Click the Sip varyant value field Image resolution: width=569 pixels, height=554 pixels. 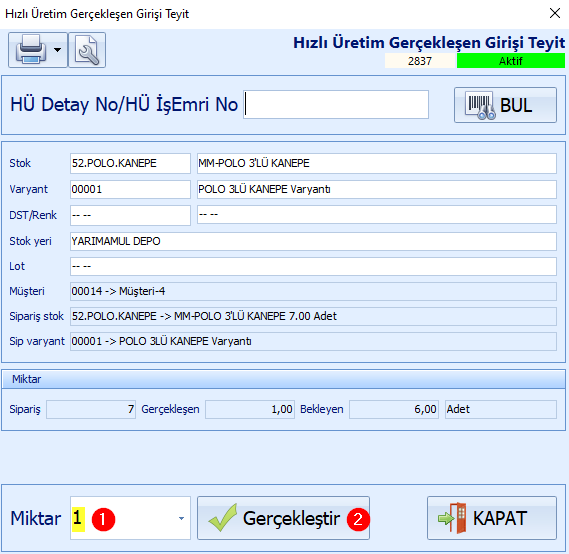click(313, 341)
